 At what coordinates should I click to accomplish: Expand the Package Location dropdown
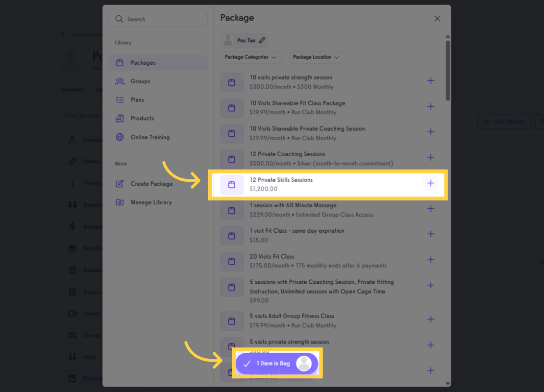(x=316, y=57)
